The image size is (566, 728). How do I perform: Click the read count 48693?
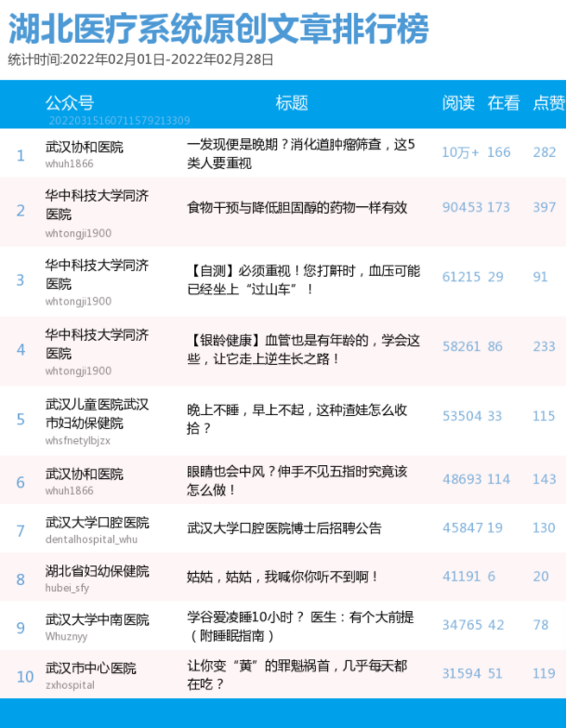point(462,479)
